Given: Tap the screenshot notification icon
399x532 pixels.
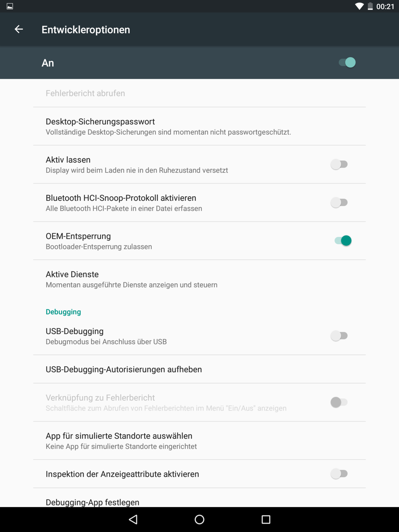Looking at the screenshot, I should (10, 6).
